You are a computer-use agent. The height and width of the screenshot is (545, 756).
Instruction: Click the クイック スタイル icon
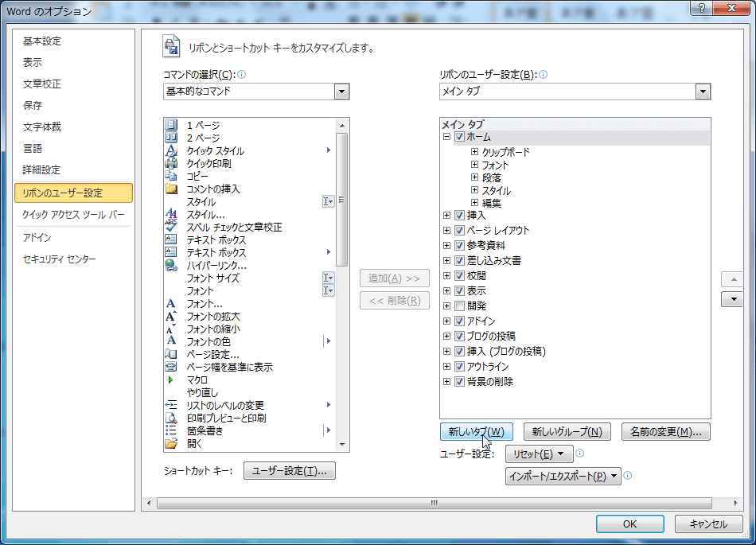pyautogui.click(x=171, y=151)
